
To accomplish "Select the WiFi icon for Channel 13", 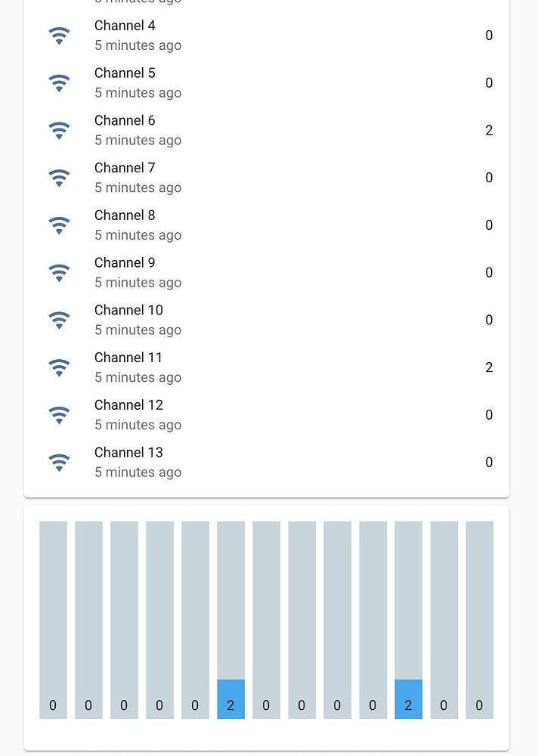I will point(59,462).
